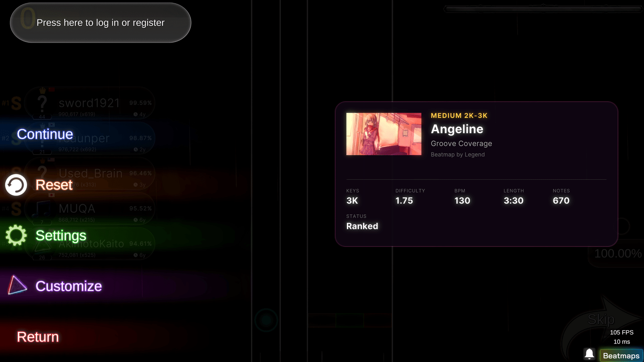644x362 pixels.
Task: Click the MUQA leaderboard score entry
Action: (90, 209)
